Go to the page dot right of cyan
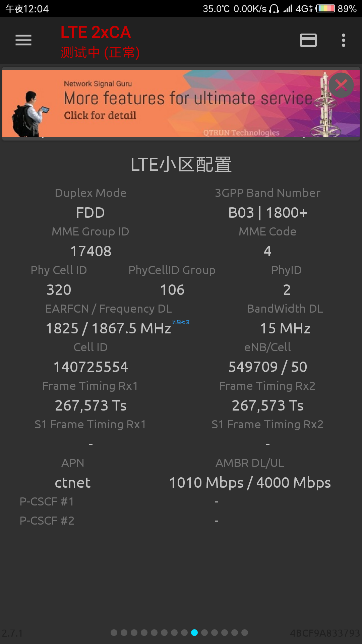The width and height of the screenshot is (362, 644). click(204, 633)
